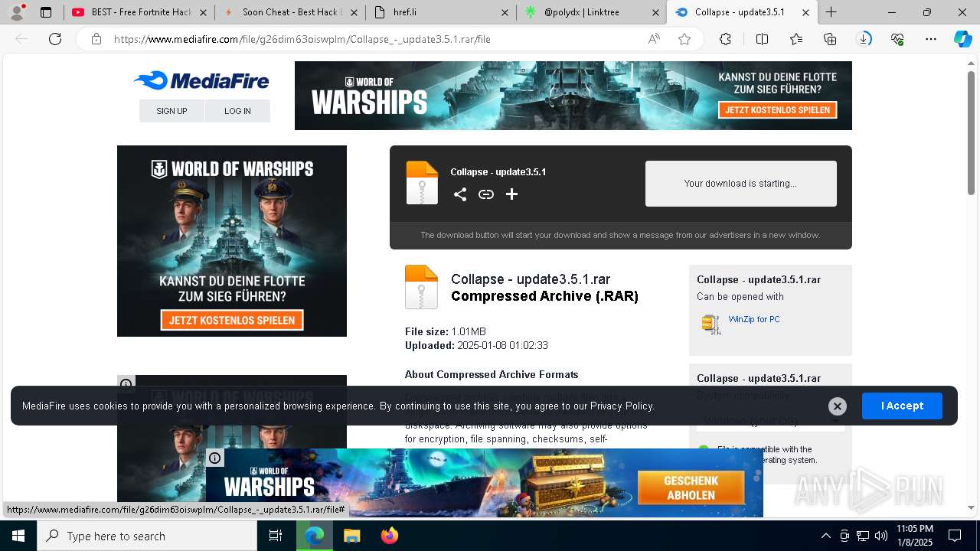The height and width of the screenshot is (551, 980).
Task: Dismiss the cookie banner with X
Action: click(x=837, y=406)
